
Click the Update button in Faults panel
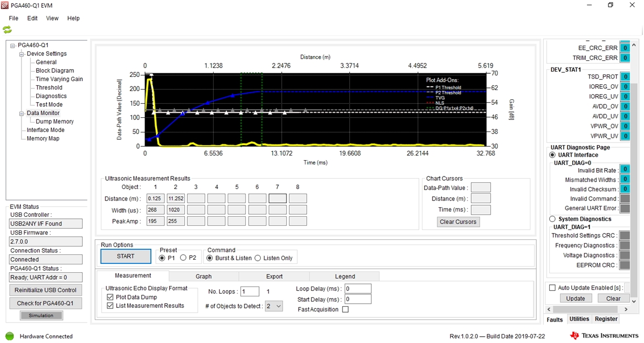(576, 298)
